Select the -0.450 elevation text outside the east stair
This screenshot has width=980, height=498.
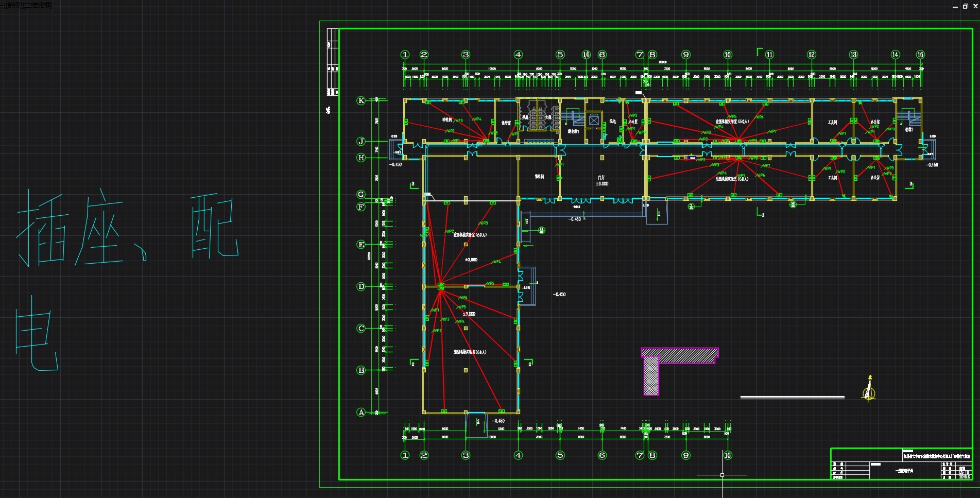click(x=932, y=165)
